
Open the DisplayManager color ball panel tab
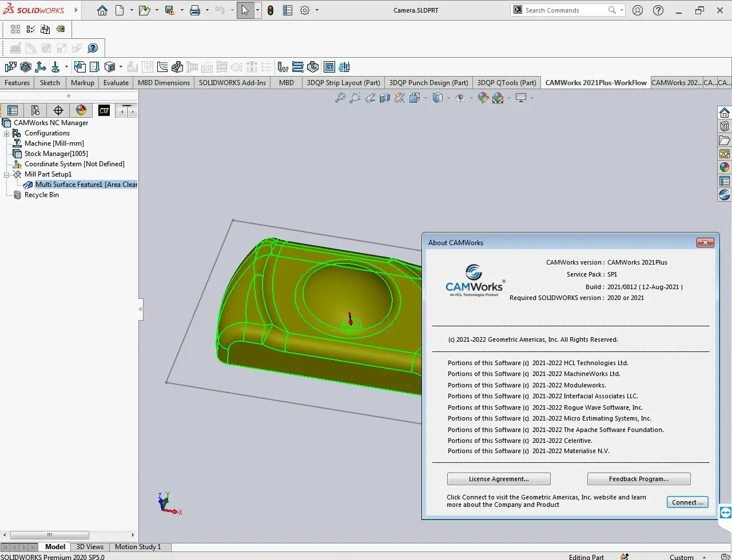point(81,110)
